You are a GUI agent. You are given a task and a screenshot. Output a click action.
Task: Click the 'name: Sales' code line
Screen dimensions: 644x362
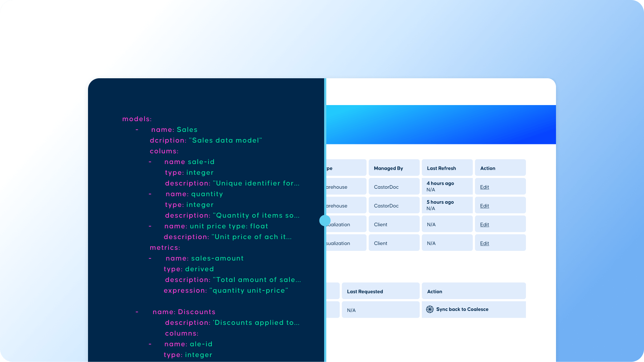pos(174,130)
